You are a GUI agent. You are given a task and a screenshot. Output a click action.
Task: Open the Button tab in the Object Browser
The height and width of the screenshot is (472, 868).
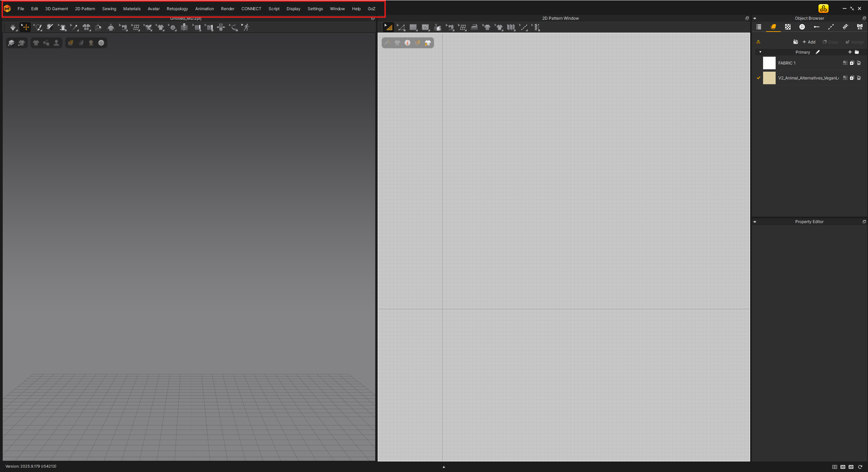[802, 27]
